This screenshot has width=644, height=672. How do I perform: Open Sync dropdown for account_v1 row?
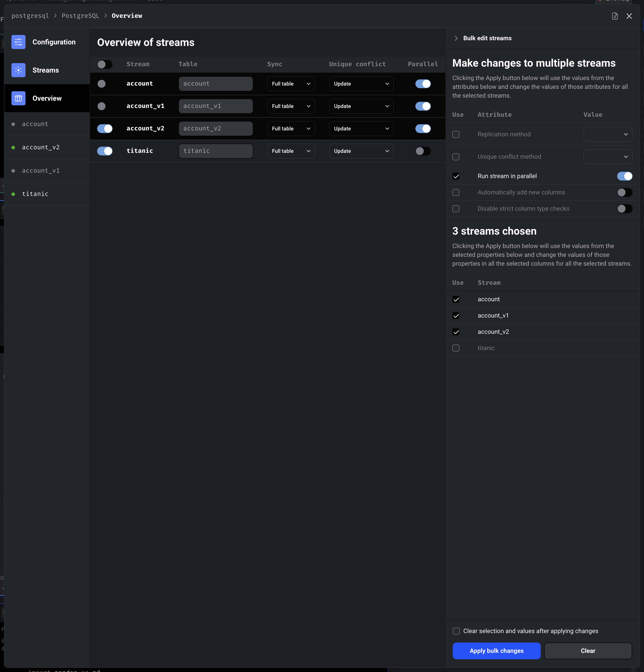(x=291, y=106)
